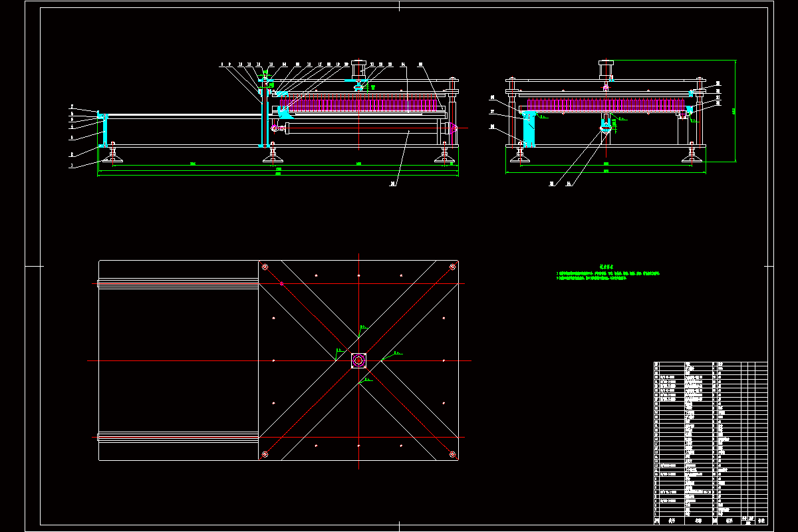Select the rightmost leveling foot in front view

click(x=445, y=154)
